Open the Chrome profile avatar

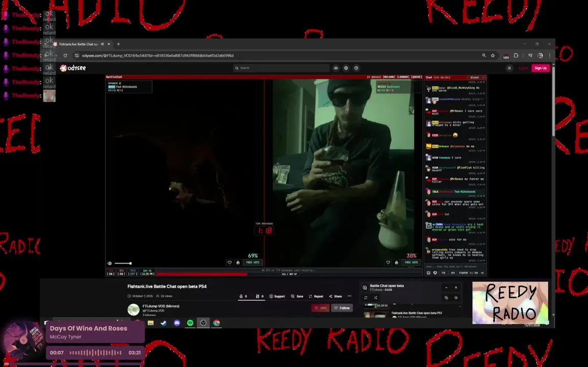540,56
